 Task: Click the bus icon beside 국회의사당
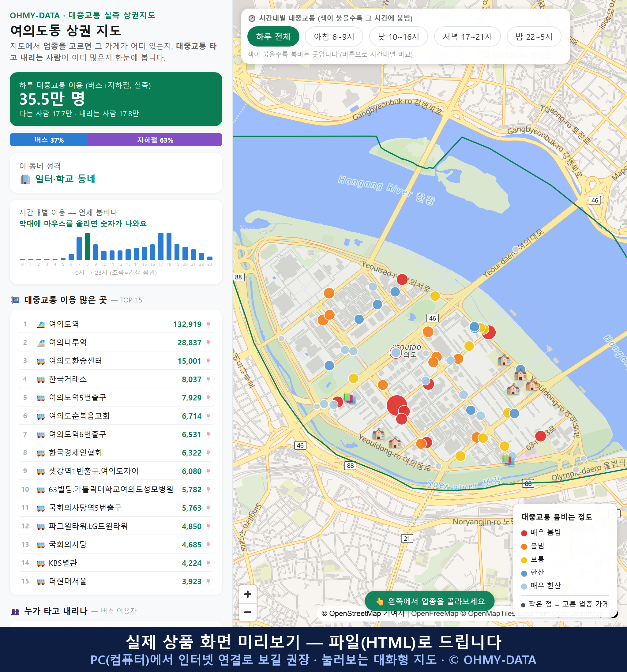[x=40, y=545]
